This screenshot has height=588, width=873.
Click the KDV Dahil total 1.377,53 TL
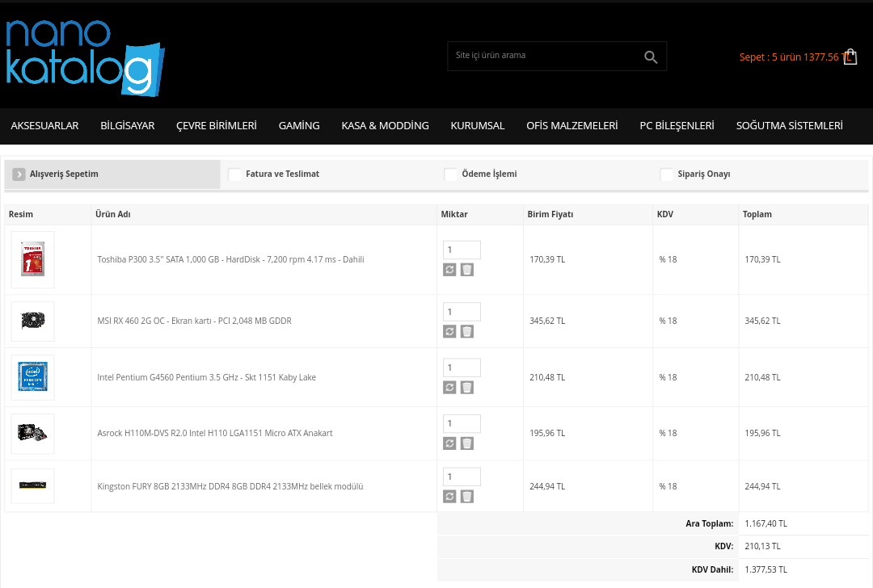[x=766, y=569]
